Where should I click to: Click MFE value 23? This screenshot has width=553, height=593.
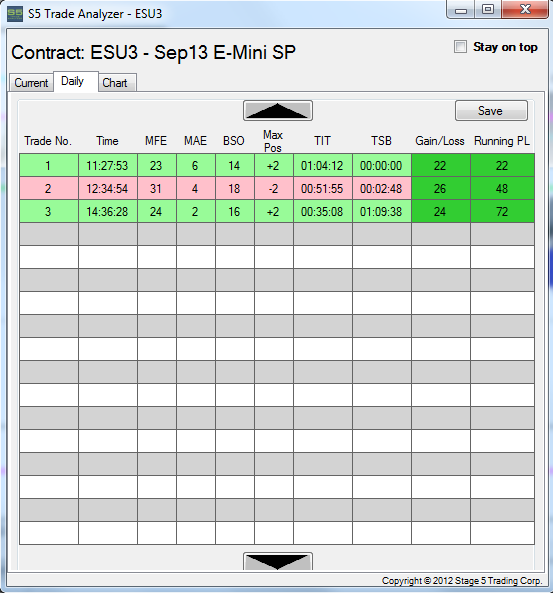[157, 165]
